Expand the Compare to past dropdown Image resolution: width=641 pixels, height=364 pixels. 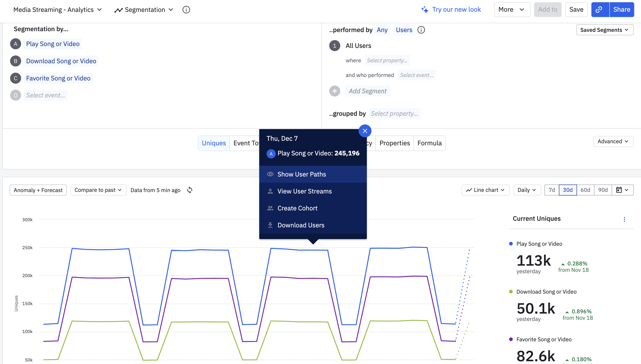pos(98,190)
